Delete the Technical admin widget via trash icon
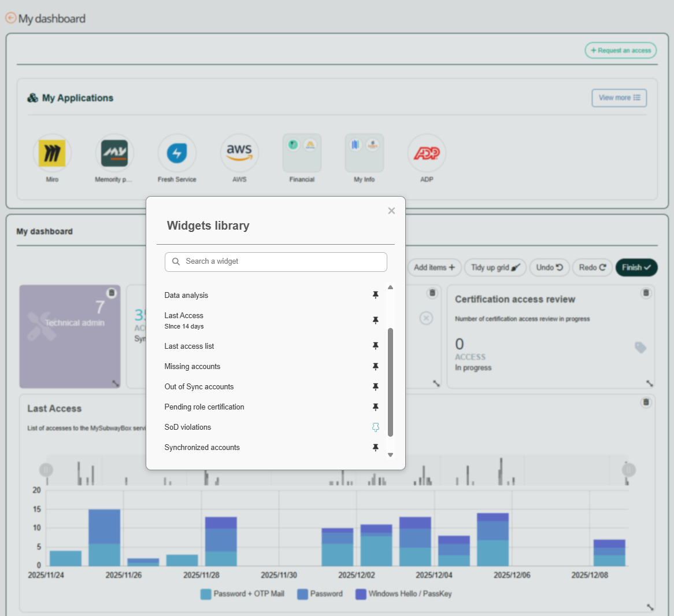The image size is (674, 616). tap(112, 293)
